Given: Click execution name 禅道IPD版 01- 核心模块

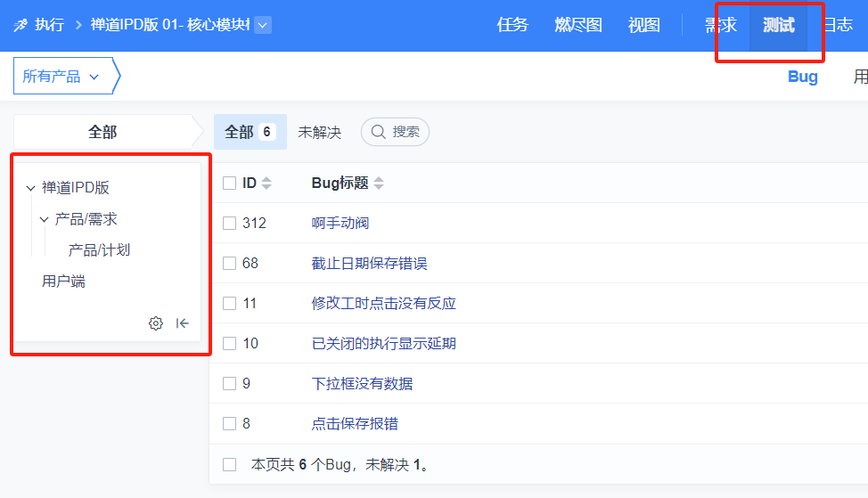Looking at the screenshot, I should coord(170,25).
